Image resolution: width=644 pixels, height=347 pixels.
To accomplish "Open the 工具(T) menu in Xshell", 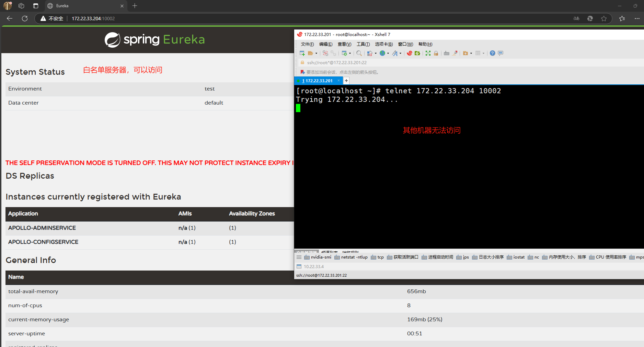I will click(x=363, y=44).
